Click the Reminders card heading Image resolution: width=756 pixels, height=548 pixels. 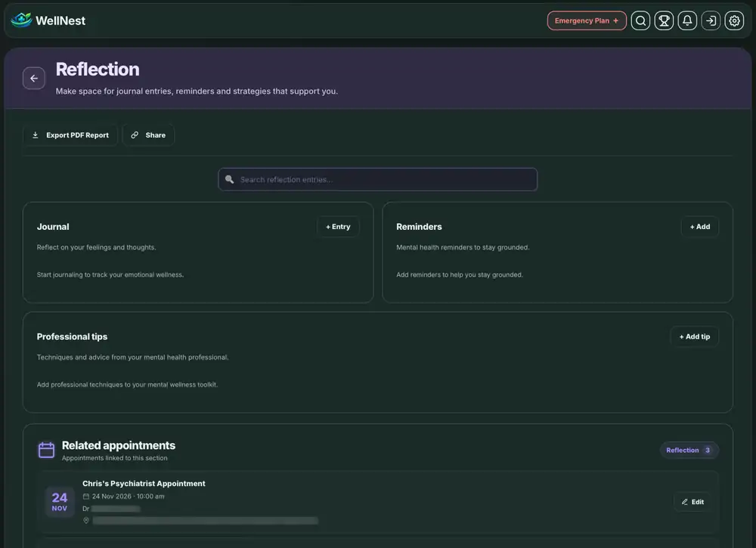[419, 227]
